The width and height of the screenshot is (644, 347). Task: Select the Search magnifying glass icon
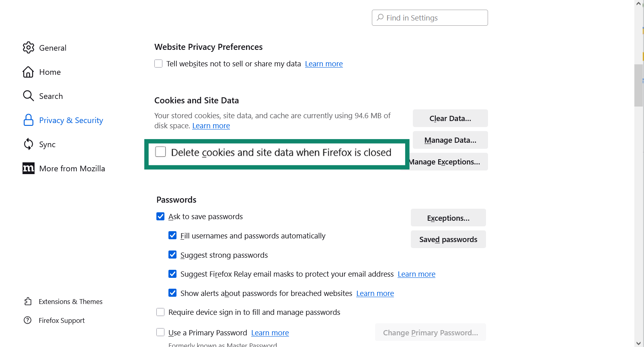(x=29, y=96)
